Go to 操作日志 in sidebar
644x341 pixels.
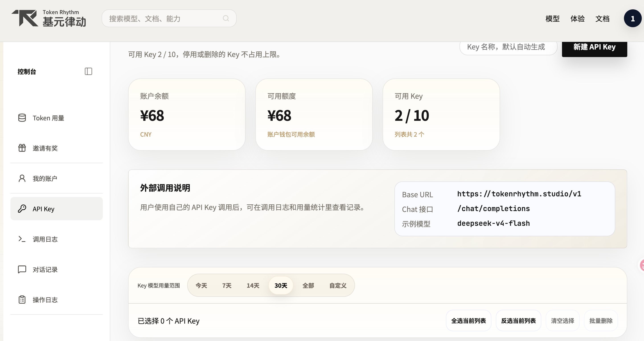coord(57,300)
